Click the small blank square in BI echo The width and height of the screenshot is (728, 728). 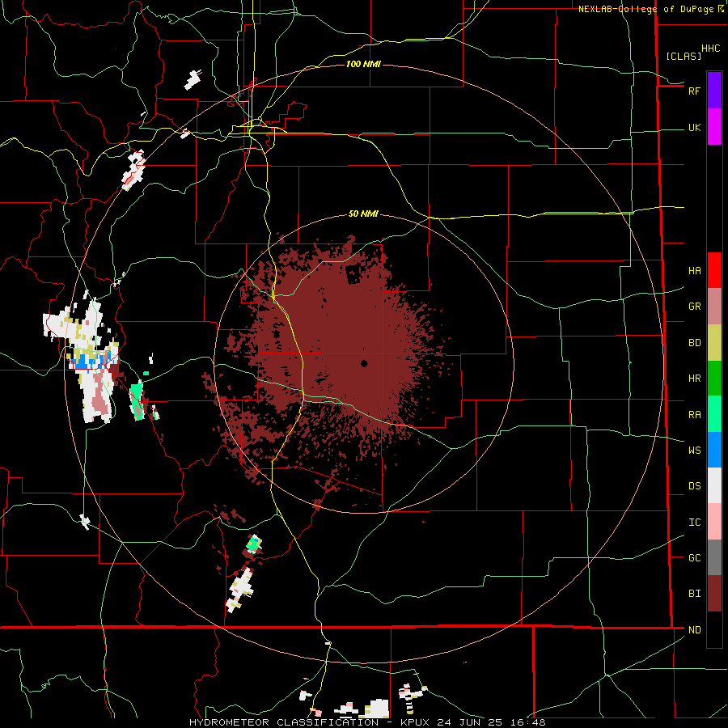point(353,274)
